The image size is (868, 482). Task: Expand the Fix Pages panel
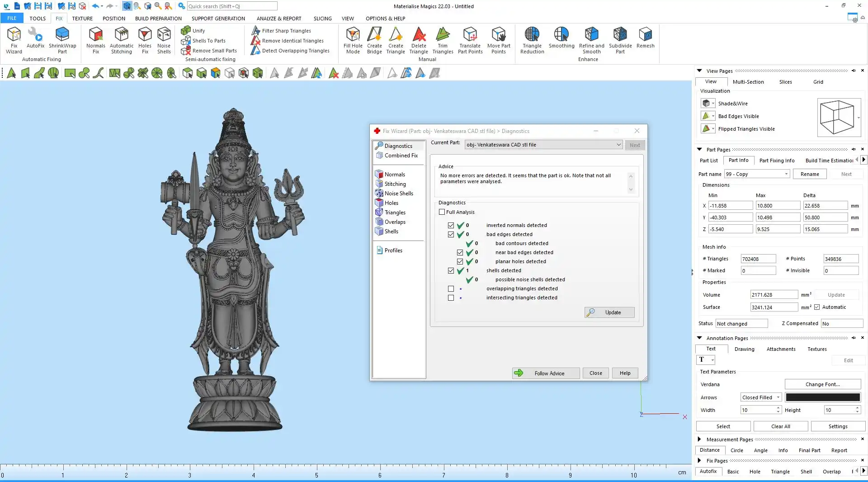pyautogui.click(x=699, y=460)
